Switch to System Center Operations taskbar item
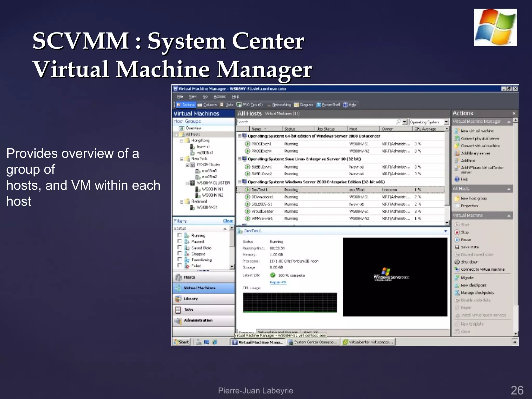The image size is (532, 399). 313,342
